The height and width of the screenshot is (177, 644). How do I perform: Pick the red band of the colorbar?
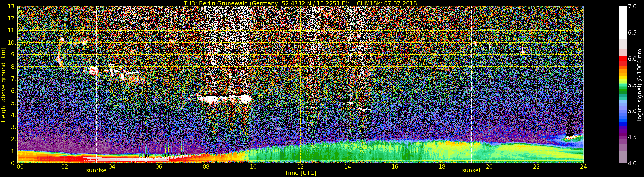(623, 61)
